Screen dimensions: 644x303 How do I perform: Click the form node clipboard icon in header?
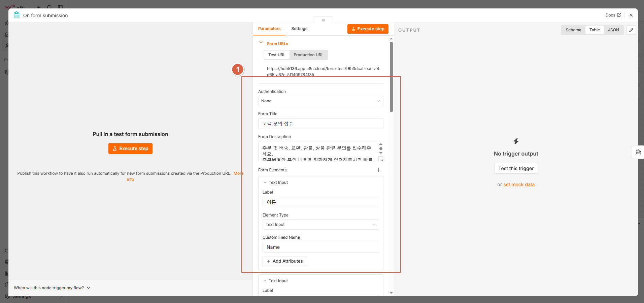point(16,15)
